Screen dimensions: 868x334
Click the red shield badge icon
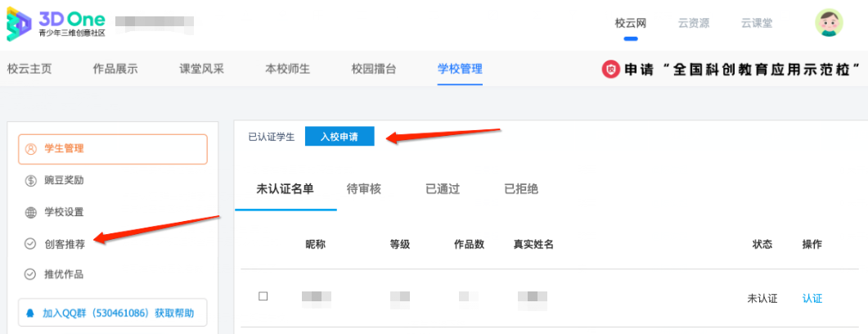610,70
